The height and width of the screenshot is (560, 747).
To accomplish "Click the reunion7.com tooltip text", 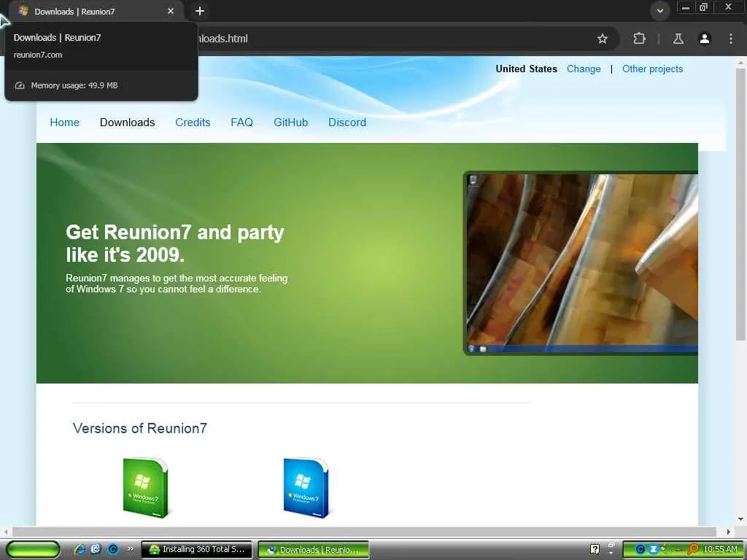I will click(38, 55).
